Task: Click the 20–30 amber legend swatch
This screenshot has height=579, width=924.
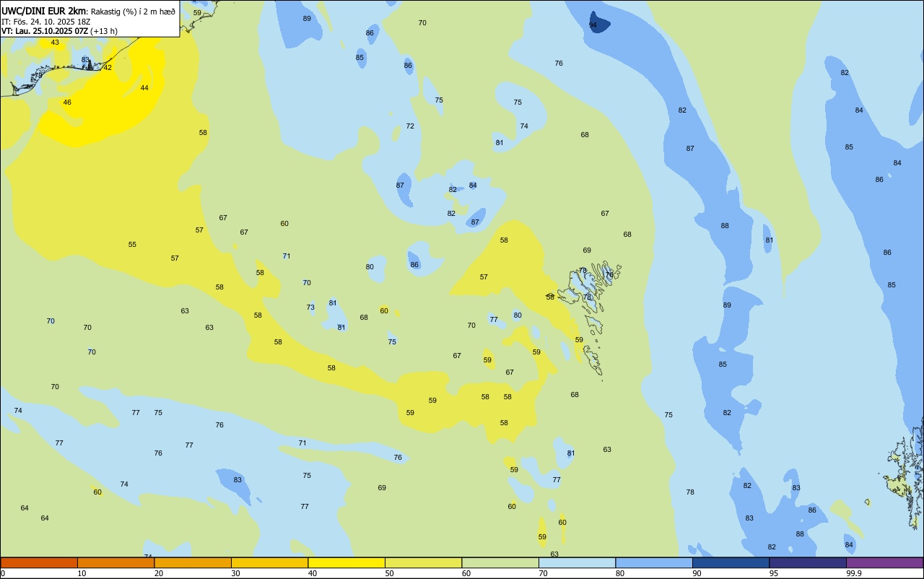Action: coord(193,562)
